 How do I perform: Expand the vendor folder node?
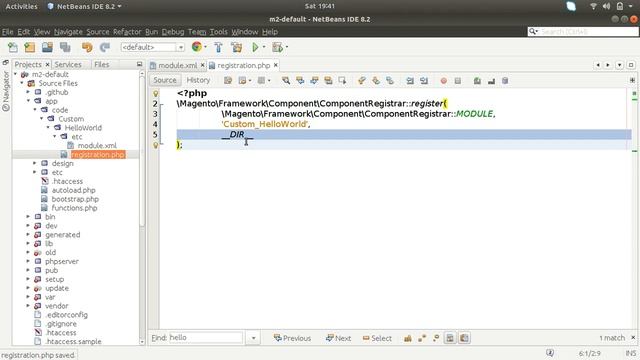[28, 305]
